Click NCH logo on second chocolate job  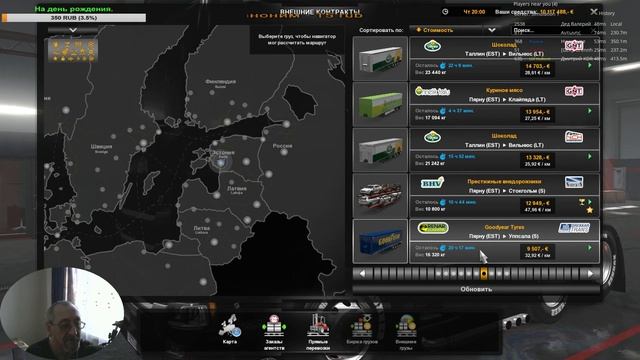click(573, 137)
